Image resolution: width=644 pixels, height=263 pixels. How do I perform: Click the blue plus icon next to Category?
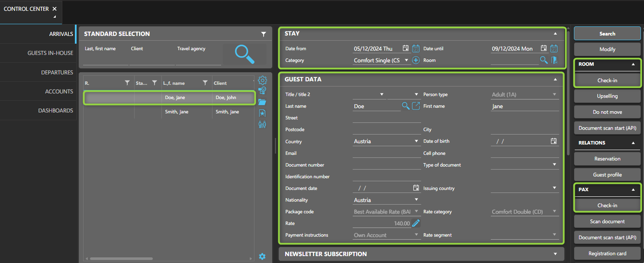click(415, 61)
